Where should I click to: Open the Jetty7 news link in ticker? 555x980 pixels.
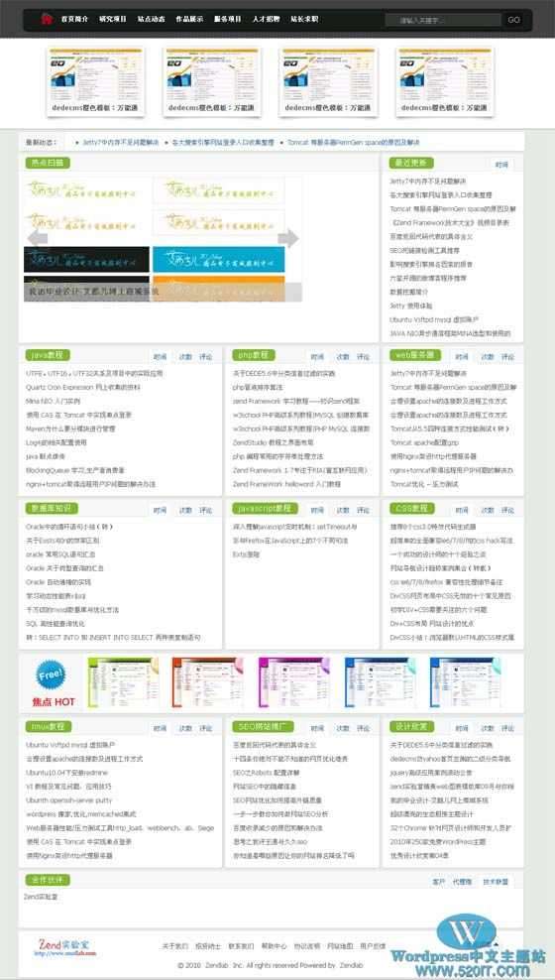click(x=121, y=143)
